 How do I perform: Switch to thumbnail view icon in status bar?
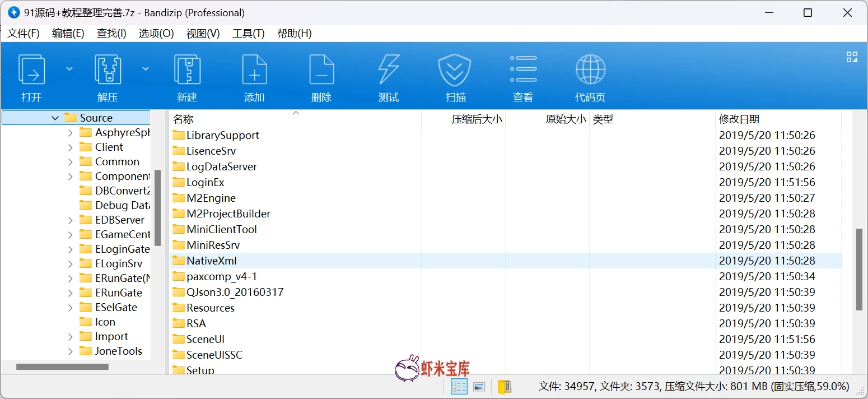479,387
